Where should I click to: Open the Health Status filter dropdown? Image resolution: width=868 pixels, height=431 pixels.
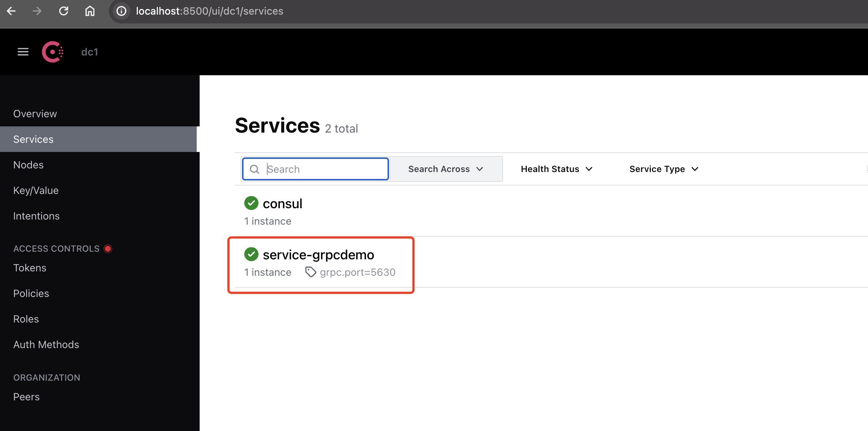point(556,169)
